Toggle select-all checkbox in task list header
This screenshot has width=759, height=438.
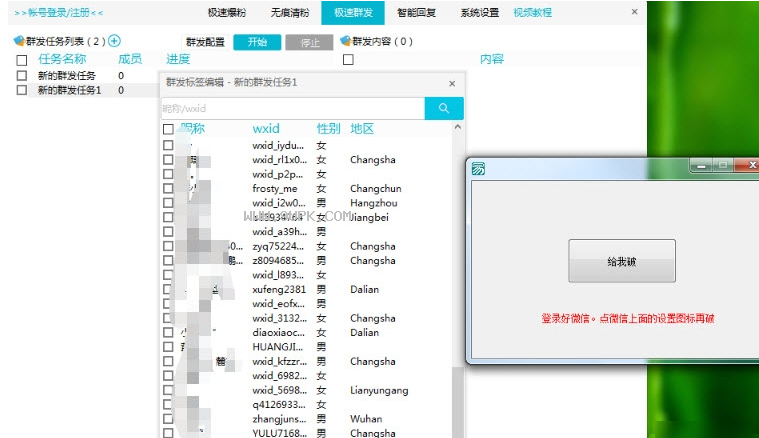coord(22,60)
